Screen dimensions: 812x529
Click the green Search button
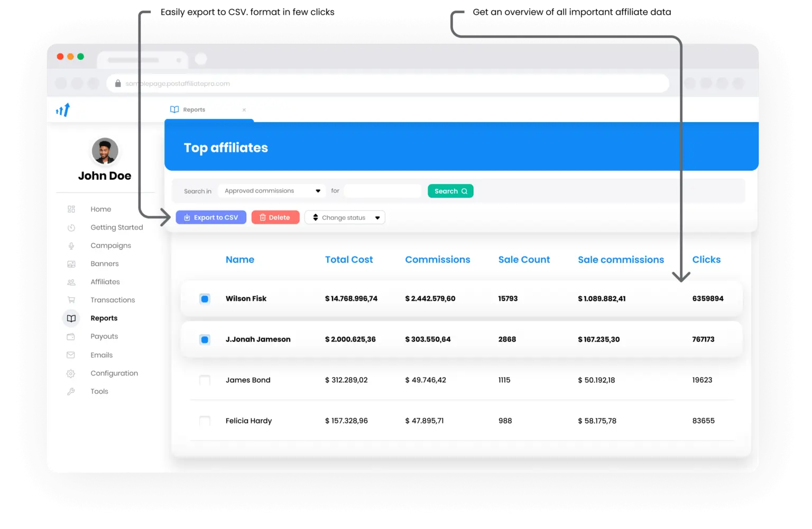click(x=450, y=190)
